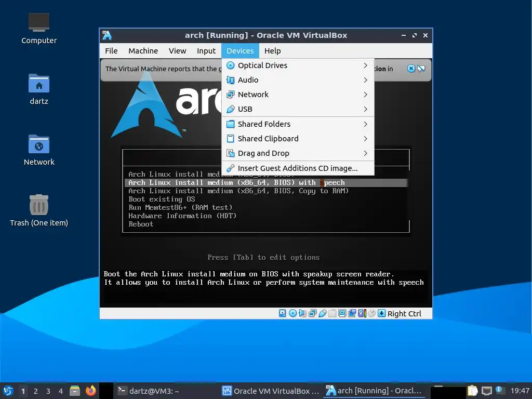Click the VirtualBox window title icon
Viewport: 532px width, 399px height.
click(107, 35)
